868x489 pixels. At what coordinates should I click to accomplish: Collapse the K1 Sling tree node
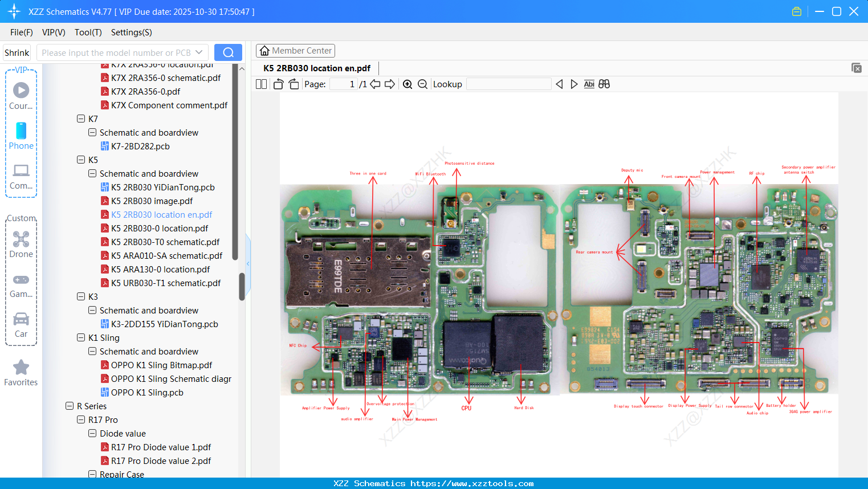point(81,338)
